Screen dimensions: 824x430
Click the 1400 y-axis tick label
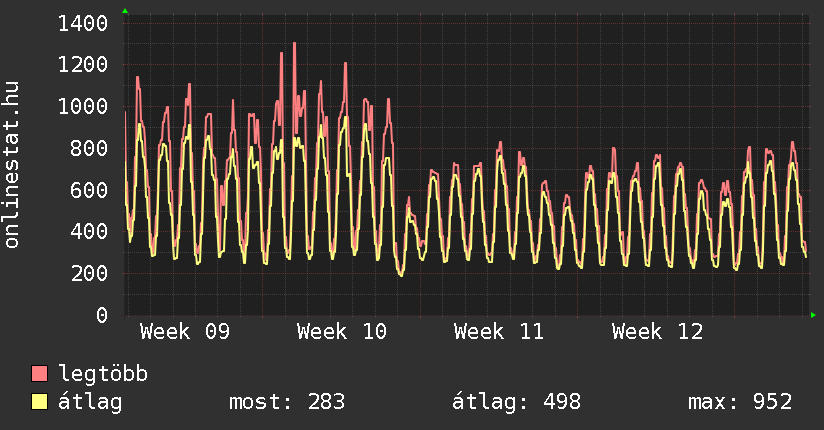pyautogui.click(x=83, y=23)
